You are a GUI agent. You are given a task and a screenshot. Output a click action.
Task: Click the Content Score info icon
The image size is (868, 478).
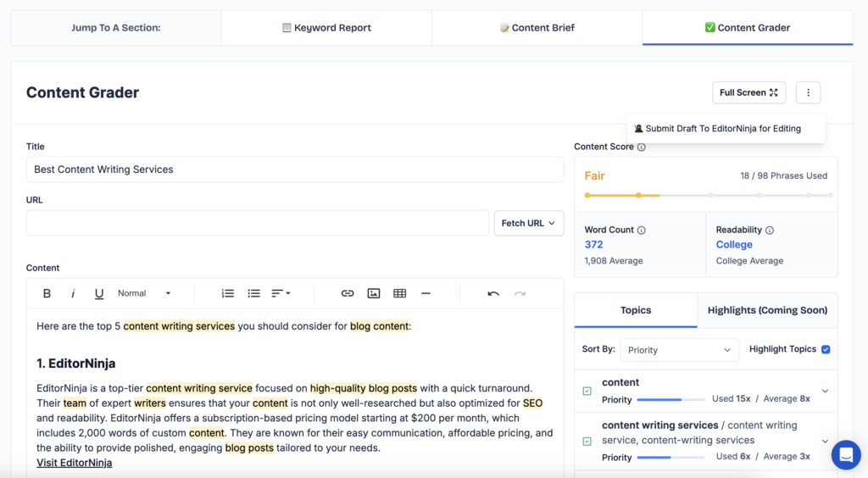pyautogui.click(x=641, y=147)
